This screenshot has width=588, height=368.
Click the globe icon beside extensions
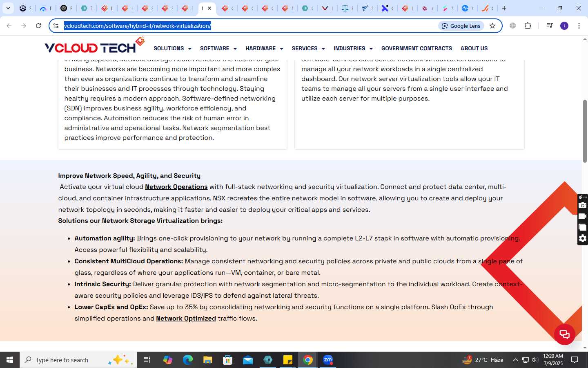512,26
